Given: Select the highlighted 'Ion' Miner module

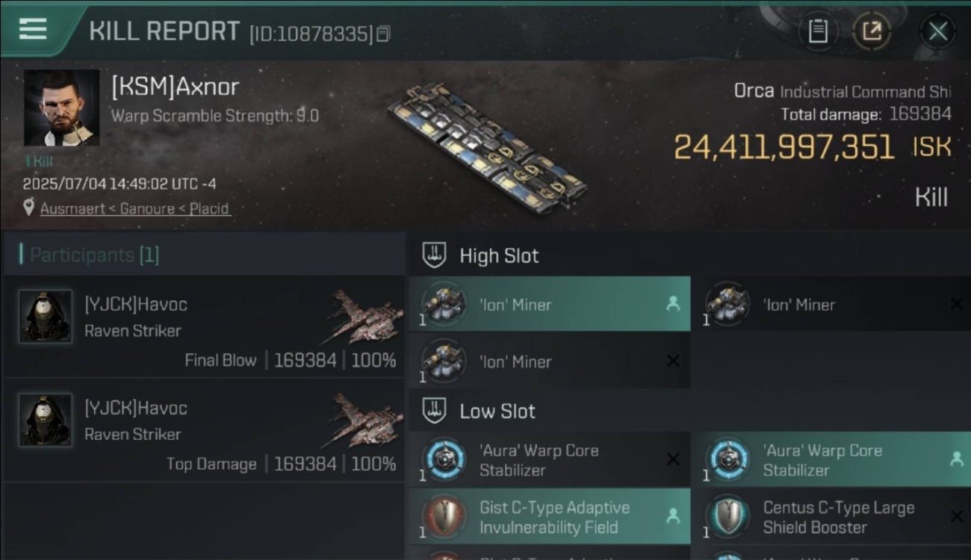Looking at the screenshot, I should [x=550, y=304].
